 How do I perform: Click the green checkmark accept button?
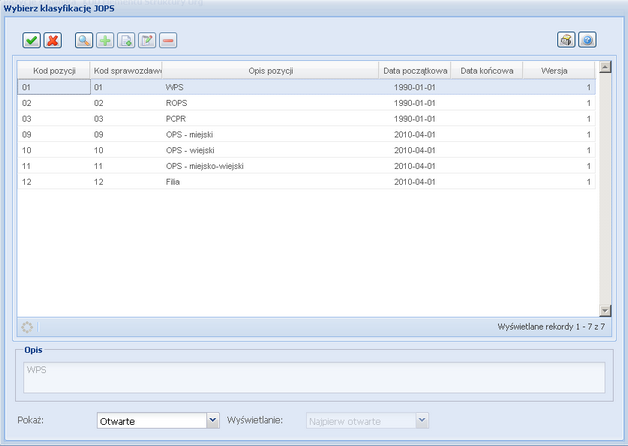(32, 40)
